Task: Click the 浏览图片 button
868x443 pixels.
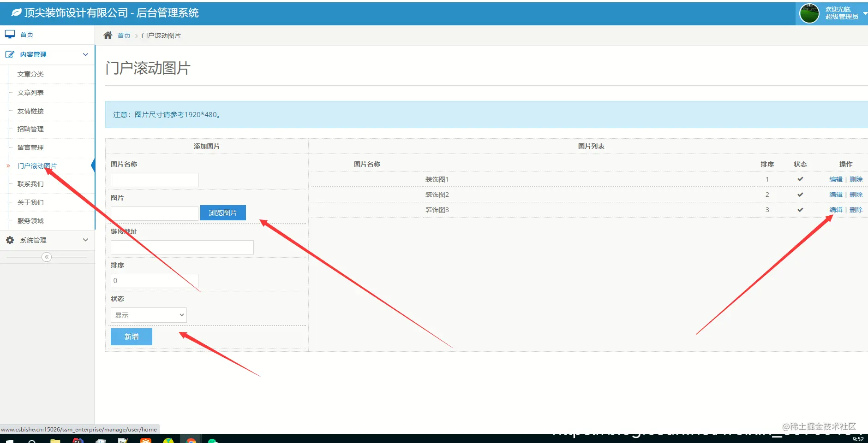Action: (x=223, y=213)
